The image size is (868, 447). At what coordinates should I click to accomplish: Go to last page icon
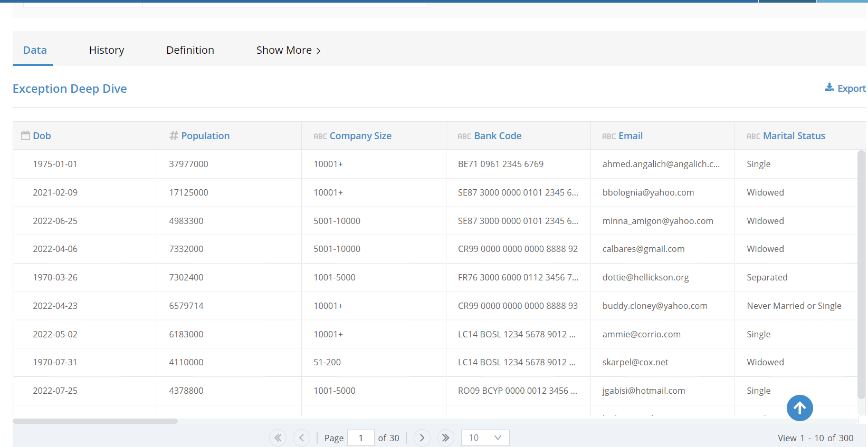(446, 438)
